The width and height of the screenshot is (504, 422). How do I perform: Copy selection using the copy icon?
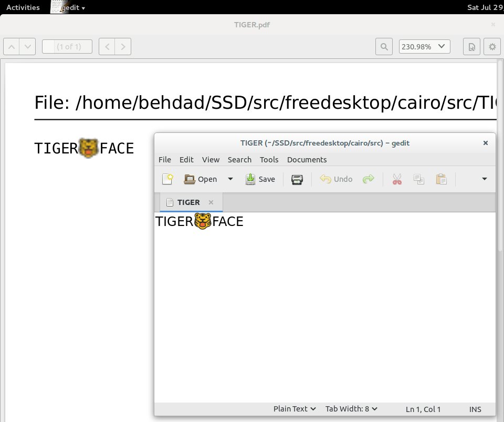click(419, 179)
